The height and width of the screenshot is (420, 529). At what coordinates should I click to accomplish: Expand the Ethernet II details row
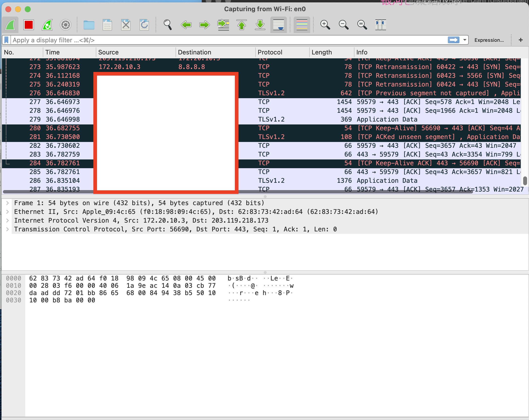pyautogui.click(x=7, y=212)
